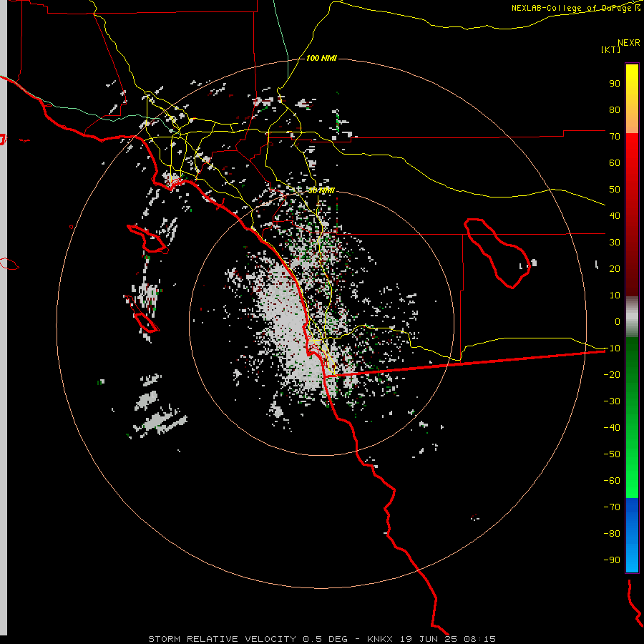644x644 pixels.
Task: Click the 80 value on velocity scale
Action: point(615,110)
